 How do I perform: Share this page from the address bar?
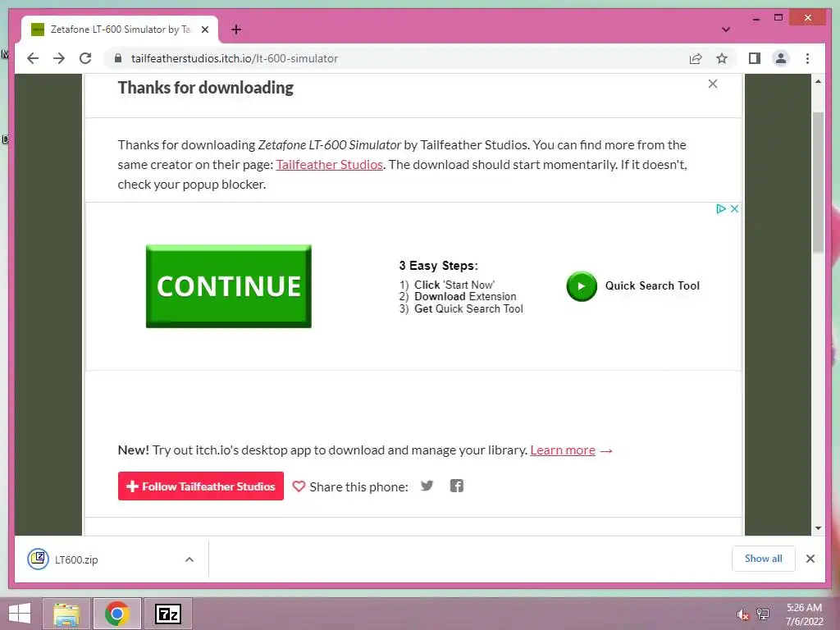pos(696,58)
